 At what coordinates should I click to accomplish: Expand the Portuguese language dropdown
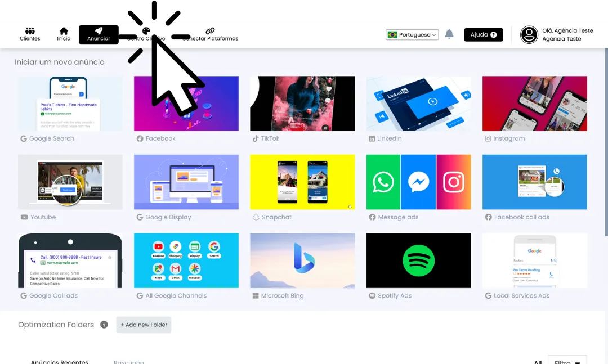pos(412,35)
